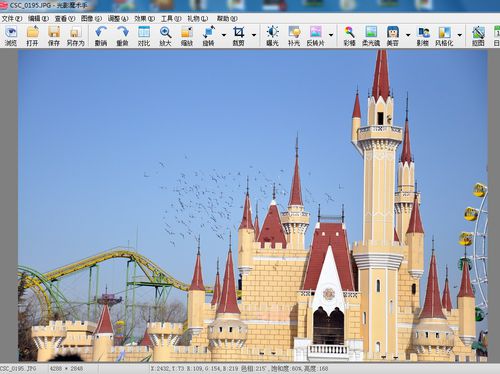Zoom in with 放大 magnifier icon

point(165,36)
